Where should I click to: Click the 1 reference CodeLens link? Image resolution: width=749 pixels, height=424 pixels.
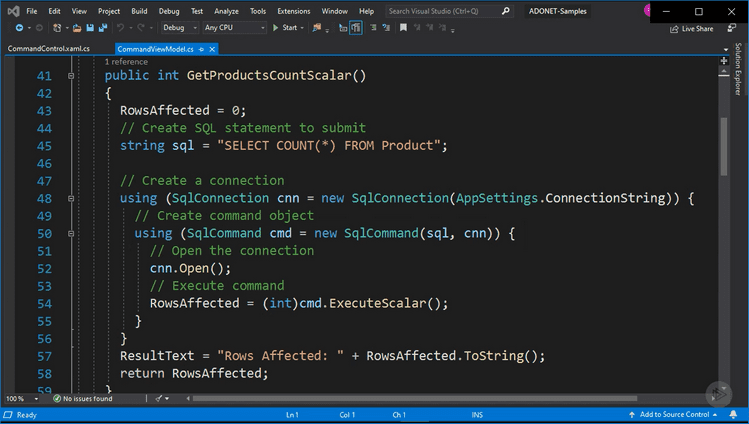(126, 62)
